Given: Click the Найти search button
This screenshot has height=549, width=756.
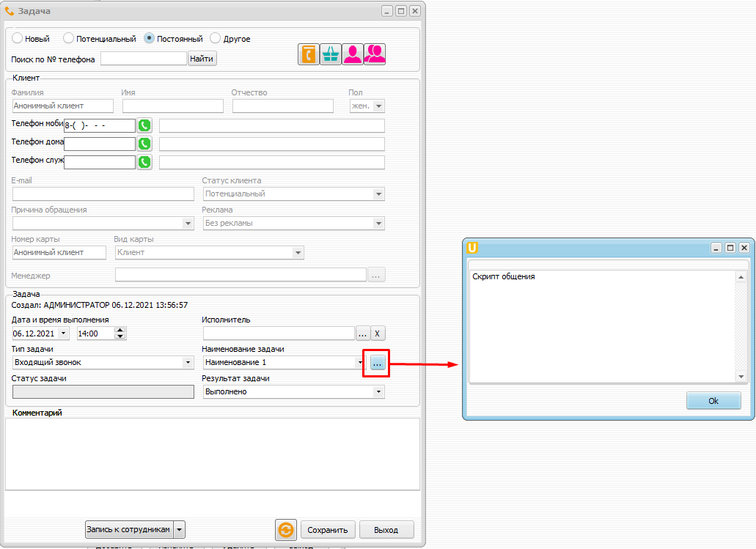Looking at the screenshot, I should click(202, 59).
